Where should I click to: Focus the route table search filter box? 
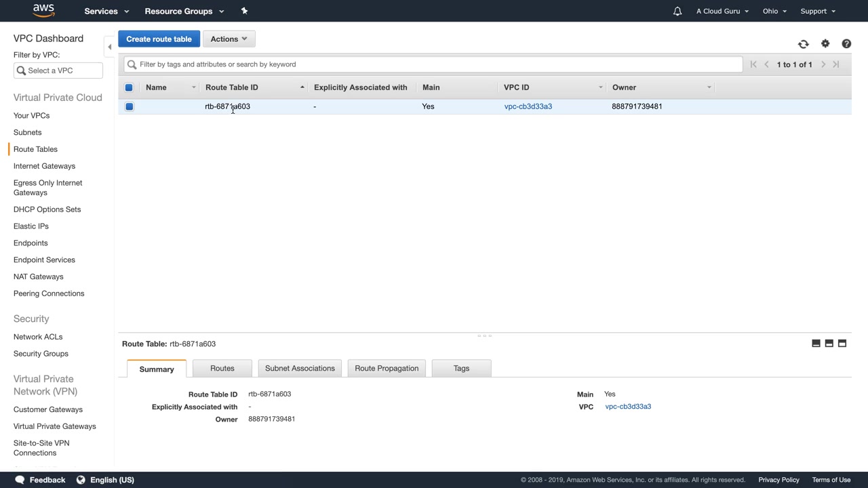coord(433,64)
